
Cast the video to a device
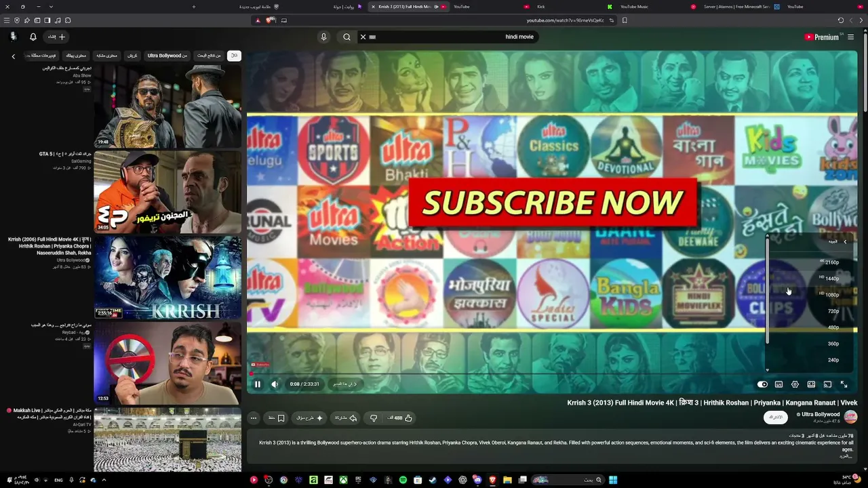pyautogui.click(x=827, y=384)
